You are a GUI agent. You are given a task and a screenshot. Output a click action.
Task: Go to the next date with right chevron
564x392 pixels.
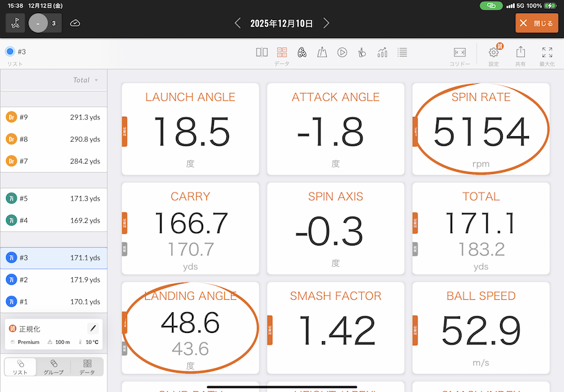327,23
